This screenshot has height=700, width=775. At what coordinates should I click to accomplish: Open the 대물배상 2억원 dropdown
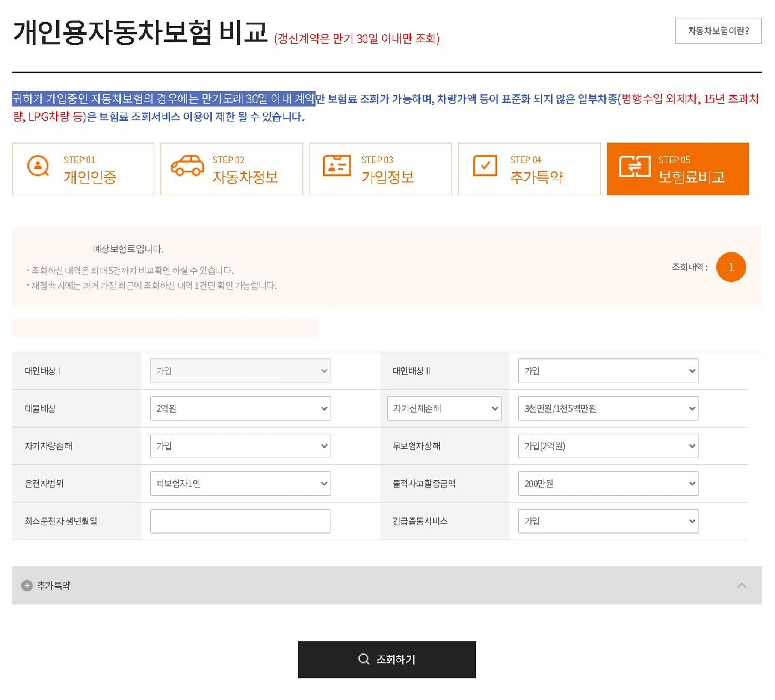241,408
